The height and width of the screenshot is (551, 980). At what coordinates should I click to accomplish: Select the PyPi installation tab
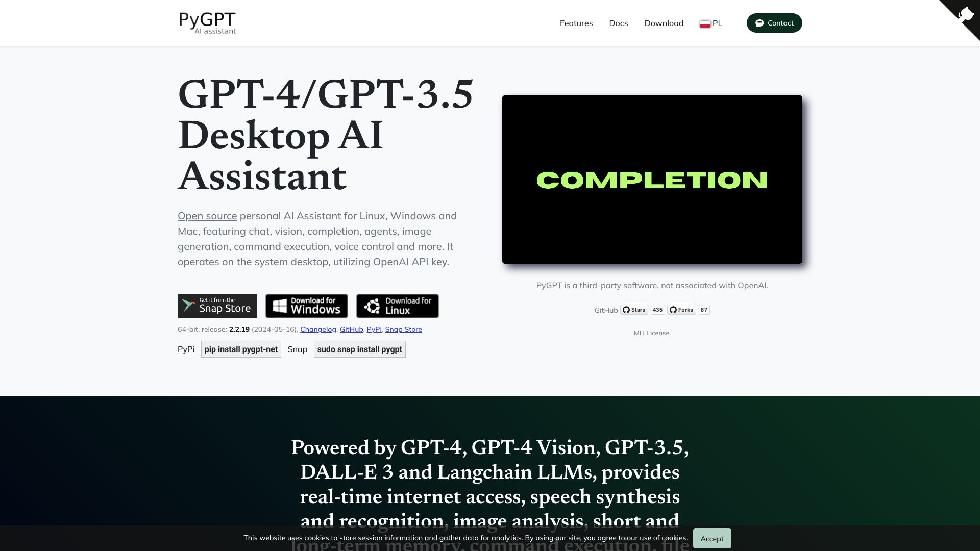tap(186, 348)
